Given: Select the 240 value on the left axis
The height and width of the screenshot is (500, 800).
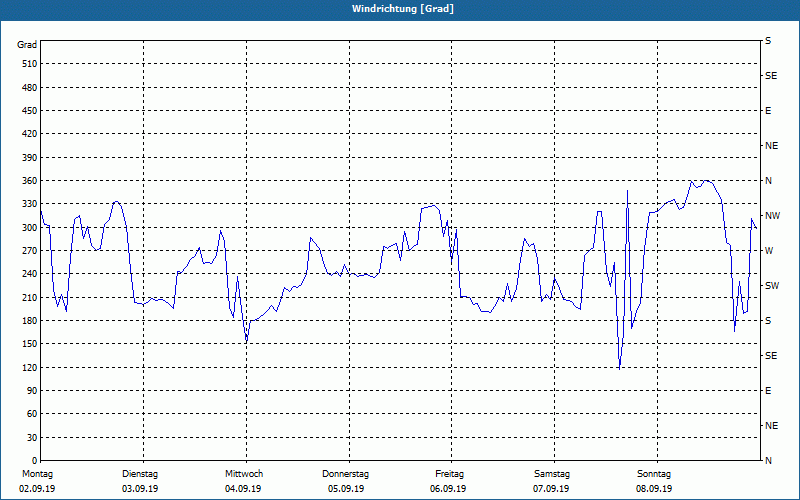Looking at the screenshot, I should coord(30,273).
